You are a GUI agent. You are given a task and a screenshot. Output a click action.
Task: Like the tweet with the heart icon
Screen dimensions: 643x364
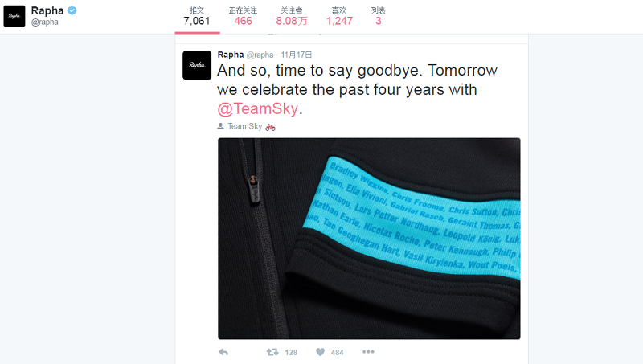(320, 352)
